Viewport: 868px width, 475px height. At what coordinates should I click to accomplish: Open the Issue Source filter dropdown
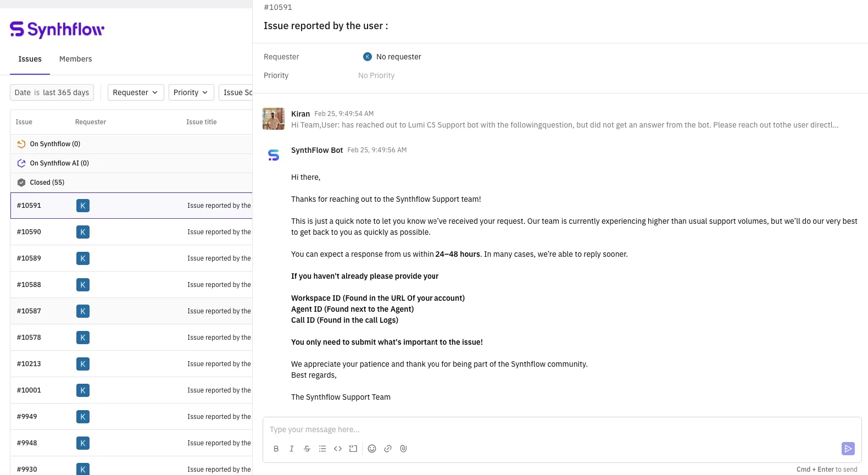[236, 92]
